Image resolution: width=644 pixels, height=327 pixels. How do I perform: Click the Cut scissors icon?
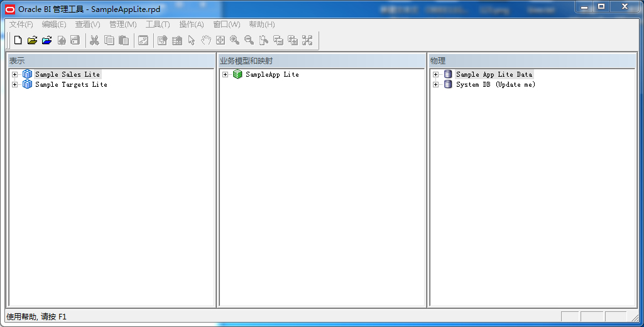(94, 40)
